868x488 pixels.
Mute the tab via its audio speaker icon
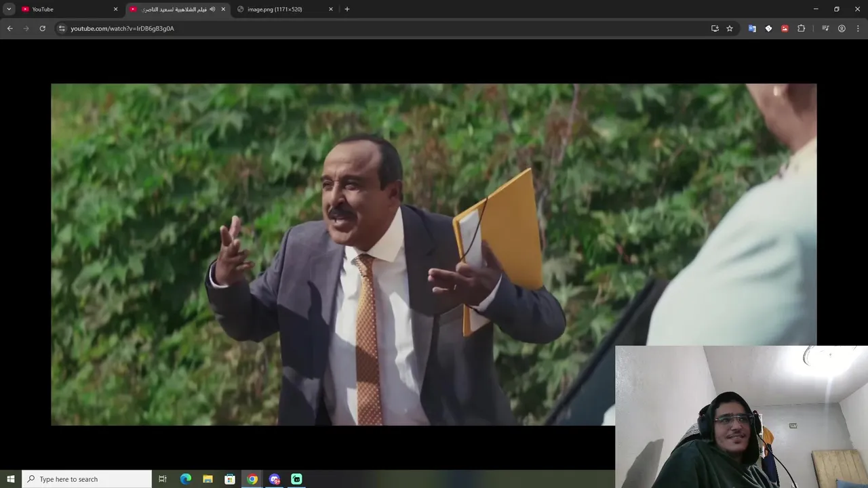pyautogui.click(x=212, y=9)
